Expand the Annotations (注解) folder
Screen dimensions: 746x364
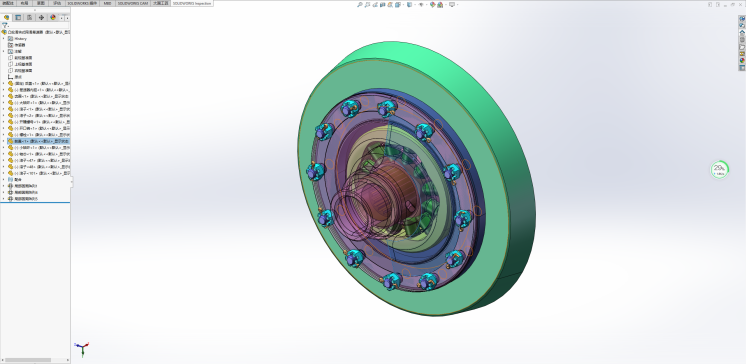[4, 51]
